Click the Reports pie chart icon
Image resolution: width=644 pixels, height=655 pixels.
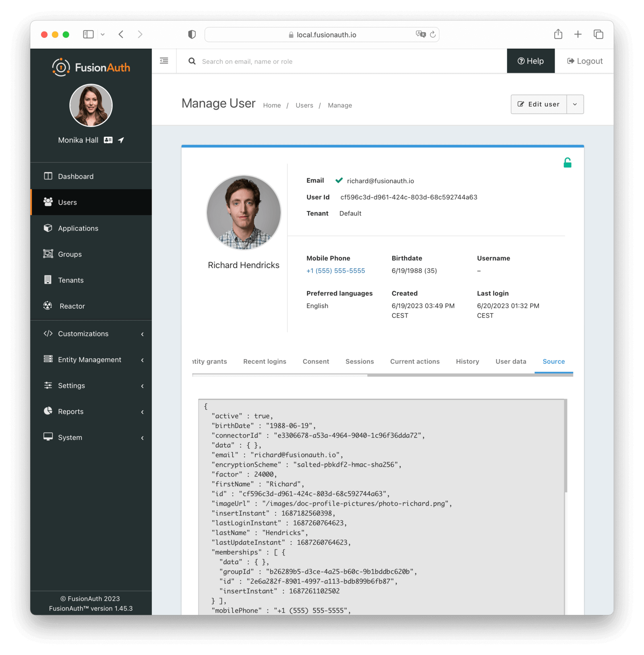pos(48,411)
